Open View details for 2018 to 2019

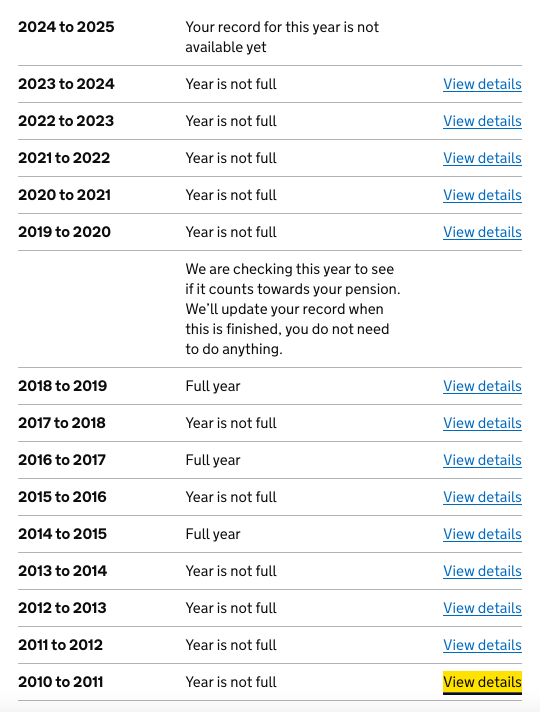(482, 386)
